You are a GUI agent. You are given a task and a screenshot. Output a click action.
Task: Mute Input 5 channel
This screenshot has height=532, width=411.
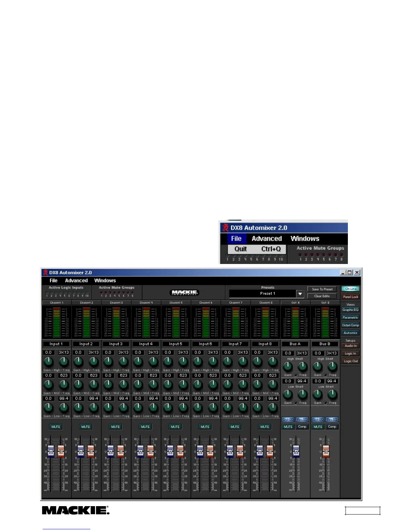175,427
